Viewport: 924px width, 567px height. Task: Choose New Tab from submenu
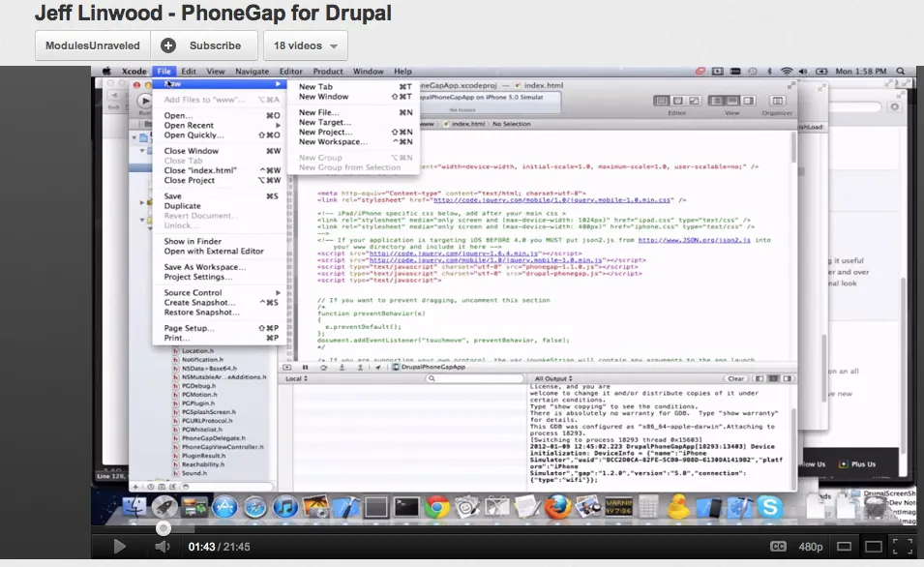355,87
